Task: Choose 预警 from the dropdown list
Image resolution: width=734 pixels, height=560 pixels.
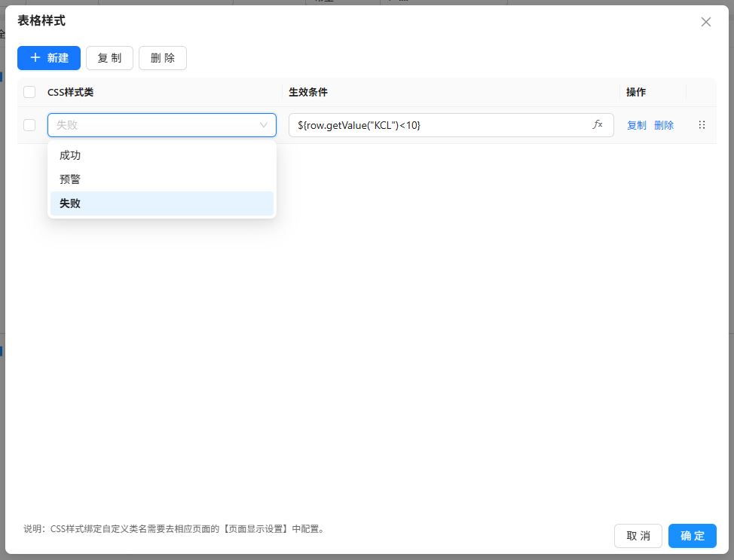Action: click(162, 179)
